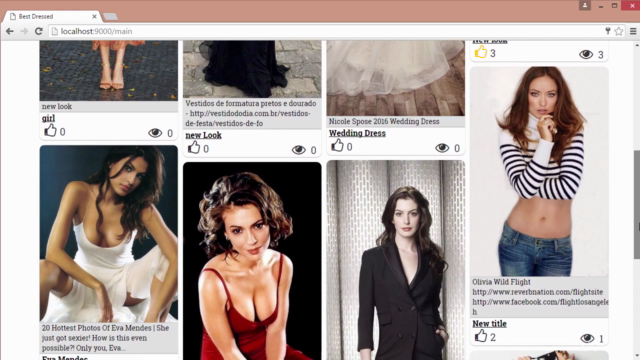The image size is (640, 360).
Task: Click the page vertical scrollbar thumb
Action: click(x=636, y=204)
